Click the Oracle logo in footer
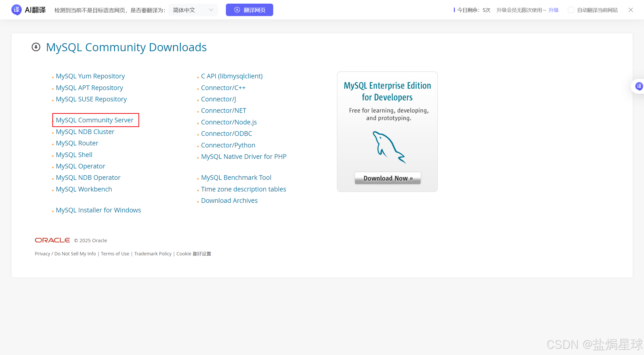 point(53,240)
